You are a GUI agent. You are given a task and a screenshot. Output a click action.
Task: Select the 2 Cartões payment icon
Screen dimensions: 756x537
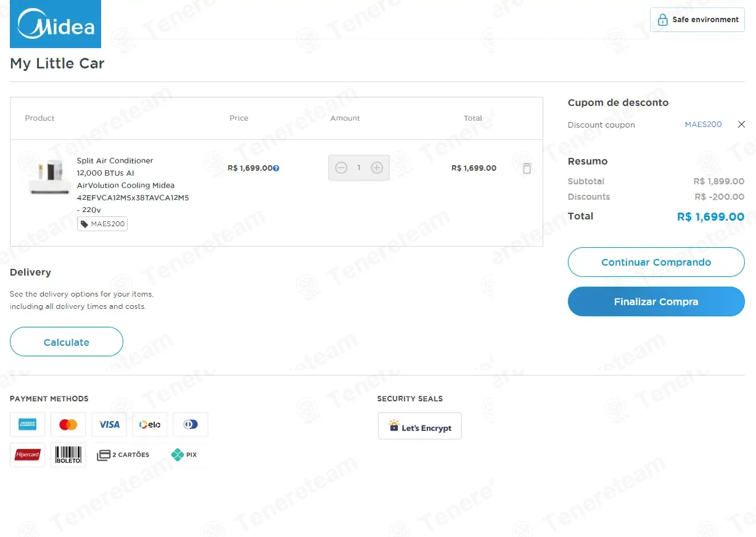click(x=123, y=455)
